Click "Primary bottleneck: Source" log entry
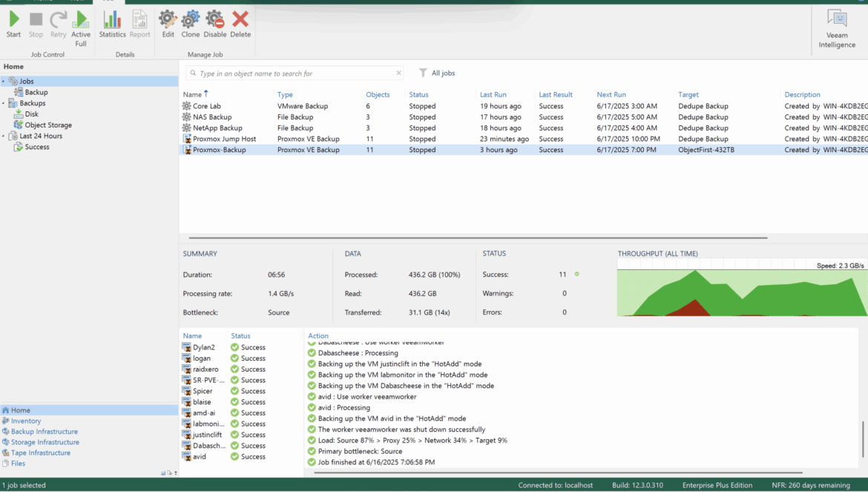Screen dimensions: 868x492 click(360, 452)
